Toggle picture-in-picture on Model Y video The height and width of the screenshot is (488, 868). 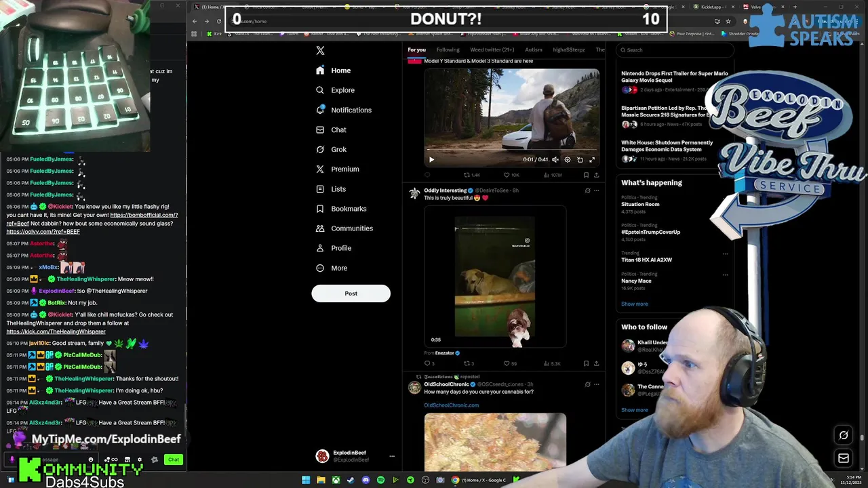pos(580,160)
